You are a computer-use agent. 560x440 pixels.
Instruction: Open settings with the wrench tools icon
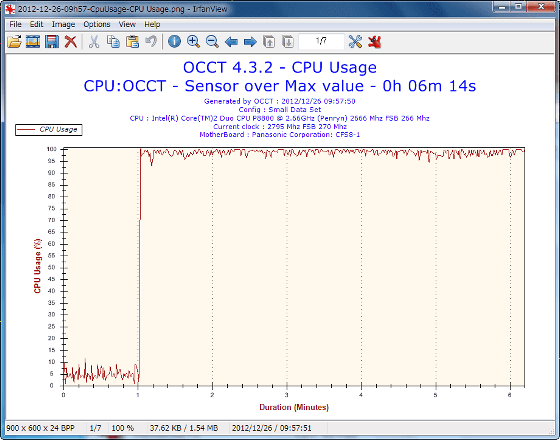[355, 42]
